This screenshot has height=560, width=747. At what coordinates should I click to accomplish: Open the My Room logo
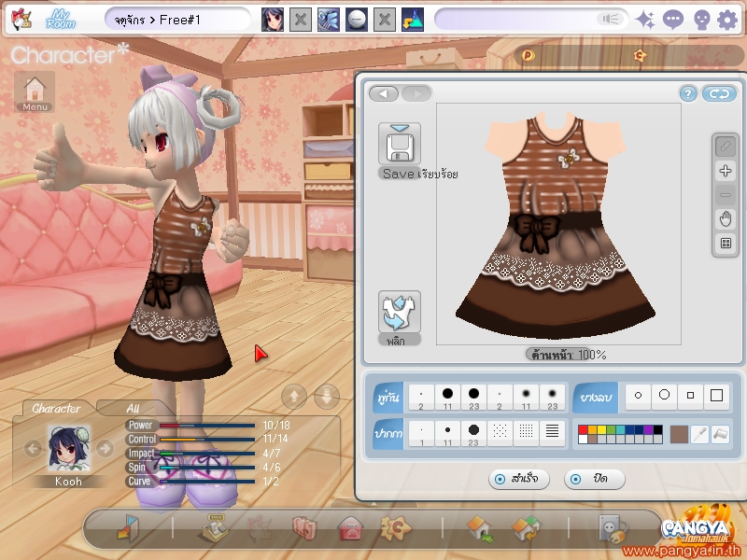point(61,20)
